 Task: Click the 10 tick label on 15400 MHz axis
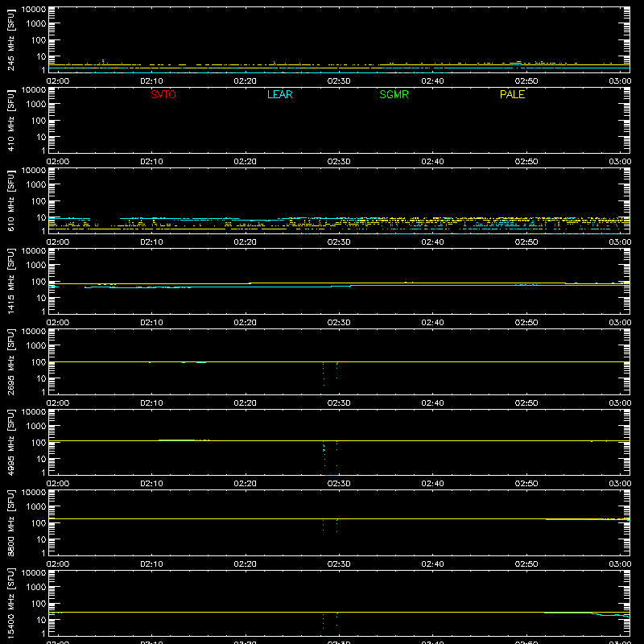tap(41, 620)
